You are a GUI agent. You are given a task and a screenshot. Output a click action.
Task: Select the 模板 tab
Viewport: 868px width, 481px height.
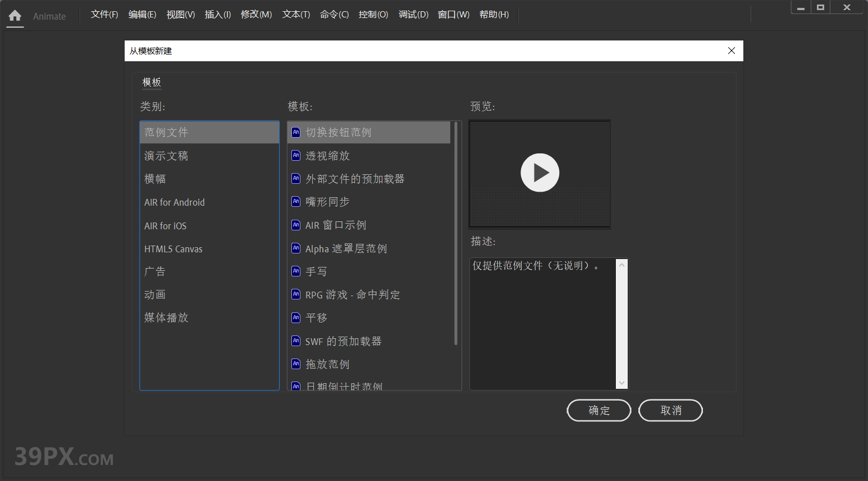click(x=152, y=82)
